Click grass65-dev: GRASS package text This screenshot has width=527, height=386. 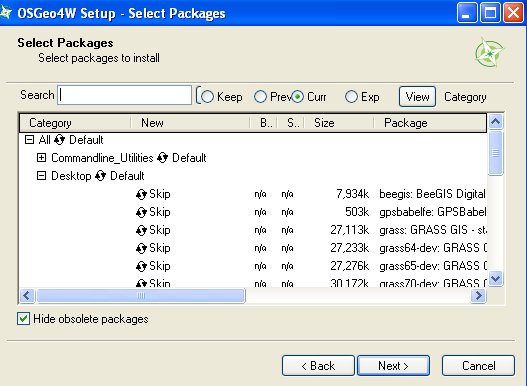point(433,267)
